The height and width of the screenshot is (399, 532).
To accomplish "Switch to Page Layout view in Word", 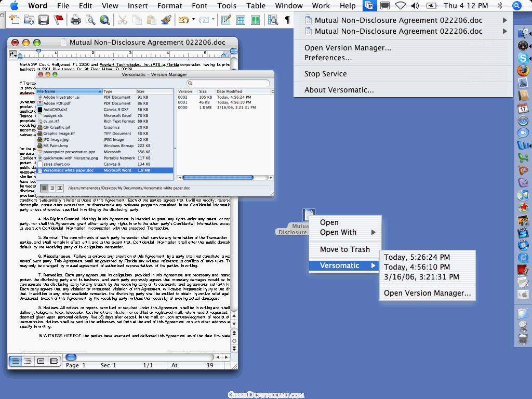I will 41,361.
